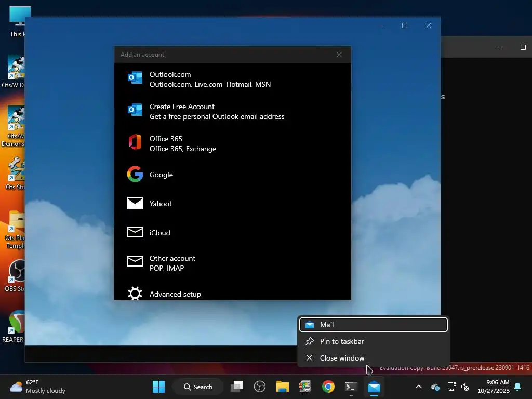
Task: Open the notification bell icon
Action: pos(518,387)
